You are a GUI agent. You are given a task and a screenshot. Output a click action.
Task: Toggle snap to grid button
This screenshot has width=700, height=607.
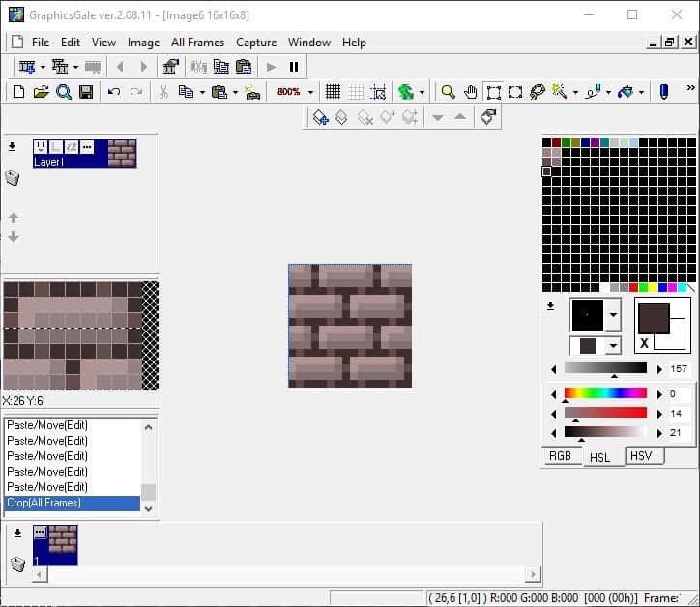(379, 92)
